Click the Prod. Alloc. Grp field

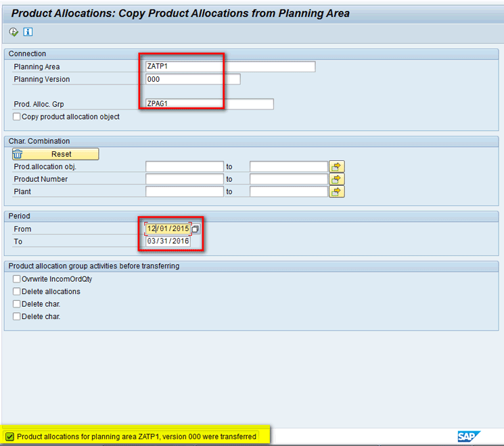[x=209, y=104]
